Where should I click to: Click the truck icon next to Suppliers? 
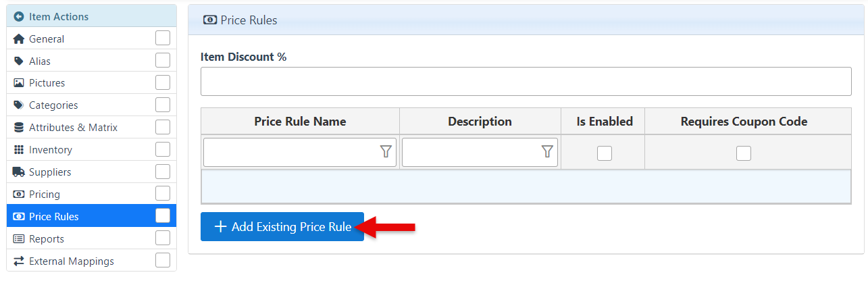coord(19,172)
